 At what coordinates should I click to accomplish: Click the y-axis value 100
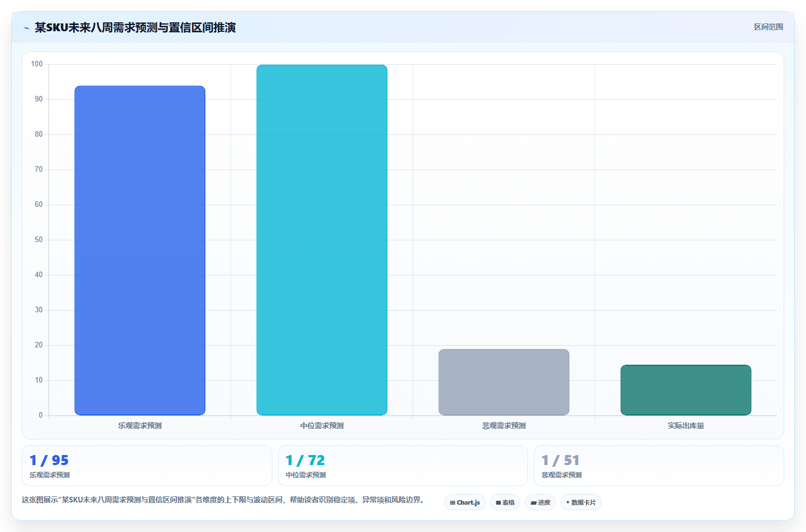click(37, 64)
